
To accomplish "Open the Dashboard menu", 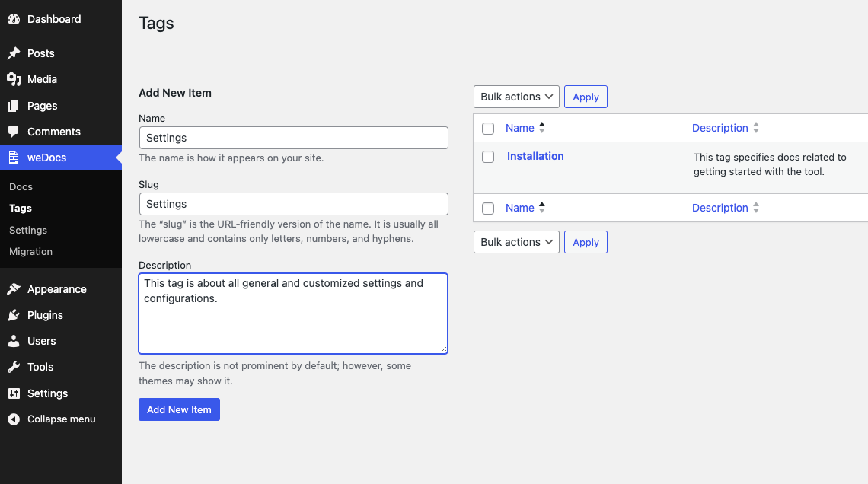I will (54, 19).
